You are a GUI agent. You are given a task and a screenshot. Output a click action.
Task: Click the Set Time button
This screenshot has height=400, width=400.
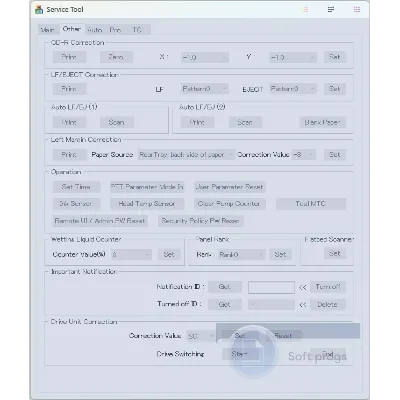[x=76, y=187]
